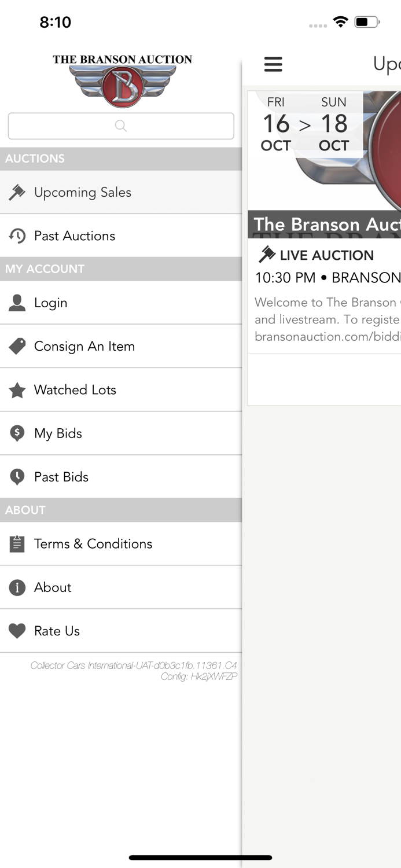Viewport: 401px width, 868px height.
Task: Tap the My Bids dollar icon
Action: [17, 433]
